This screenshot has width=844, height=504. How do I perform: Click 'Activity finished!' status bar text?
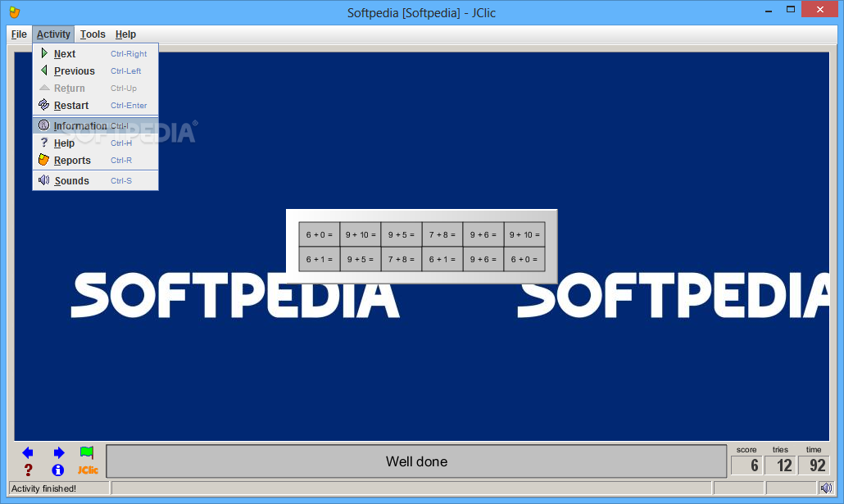(43, 488)
